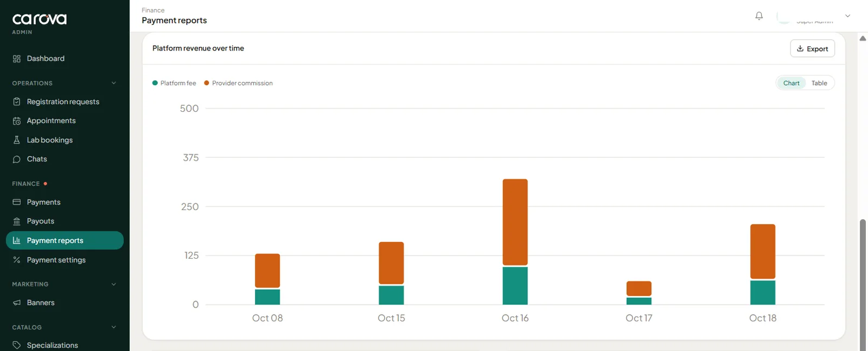Click the Oct 18 platform fee bar
The image size is (868, 351).
tap(763, 292)
